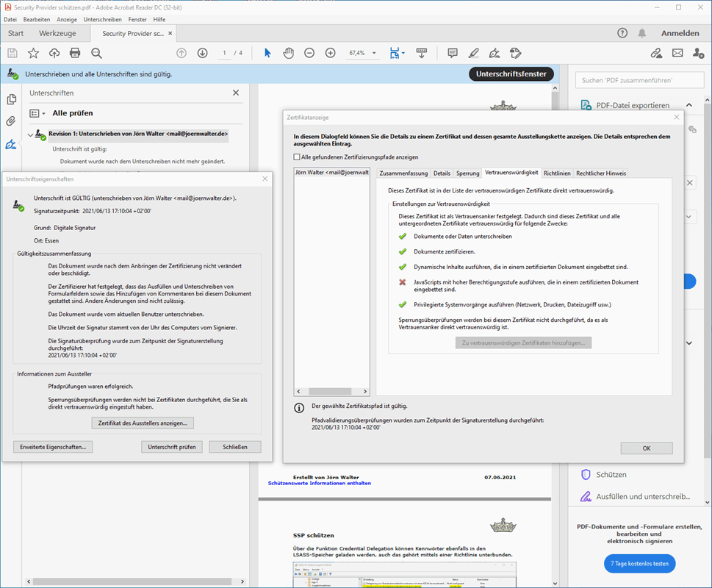Select the hand pan tool
The height and width of the screenshot is (588, 712).
coord(289,53)
